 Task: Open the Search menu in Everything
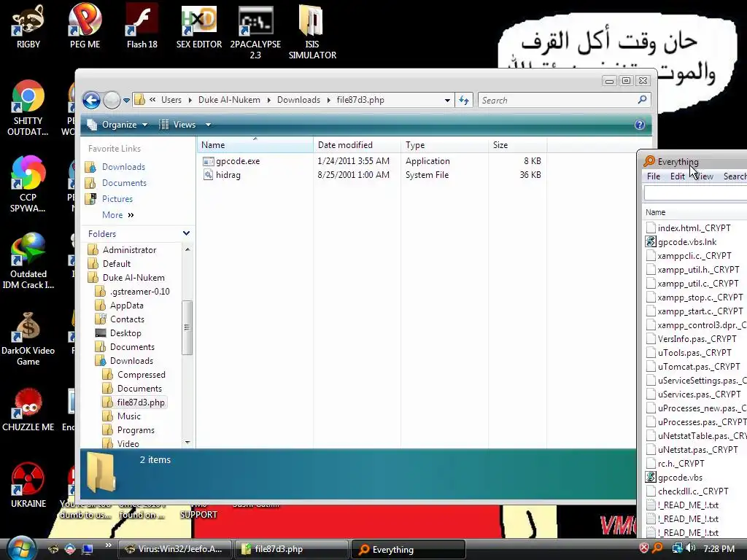[x=734, y=176]
